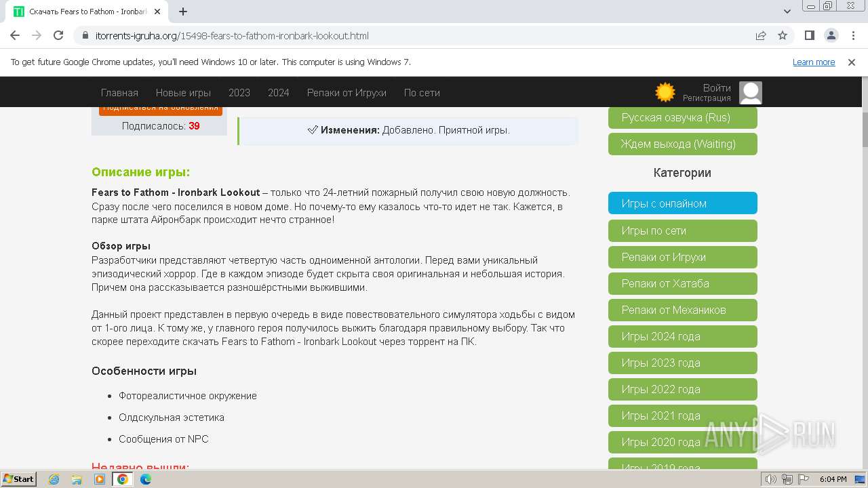This screenshot has width=868, height=488.
Task: Open Игры с онлайном category
Action: [x=683, y=203]
